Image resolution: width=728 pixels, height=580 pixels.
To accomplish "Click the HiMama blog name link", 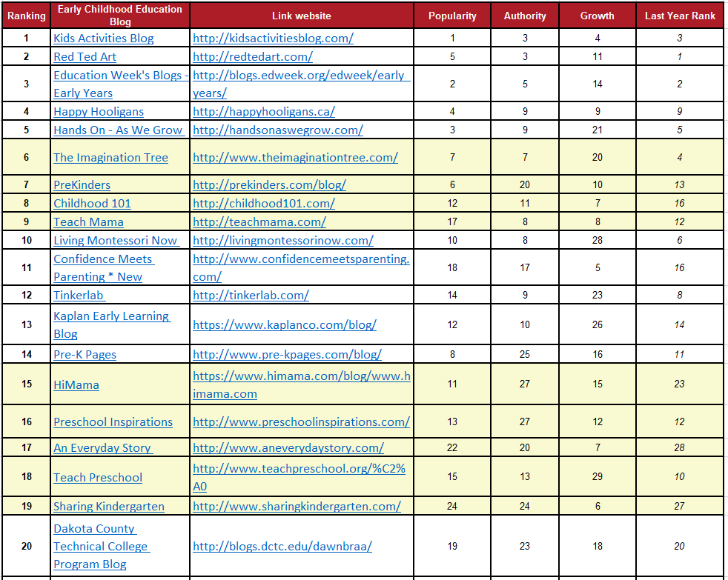I will coord(76,384).
